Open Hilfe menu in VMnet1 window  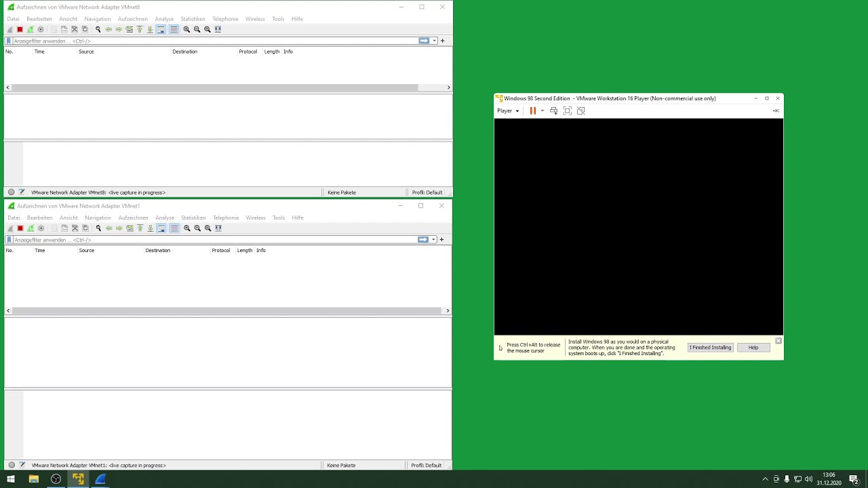(298, 218)
